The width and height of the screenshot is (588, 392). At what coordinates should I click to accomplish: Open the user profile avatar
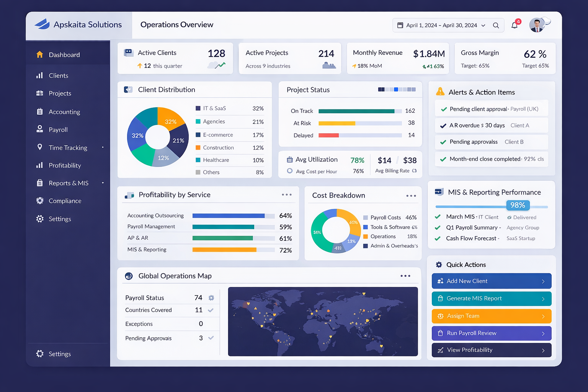[536, 24]
